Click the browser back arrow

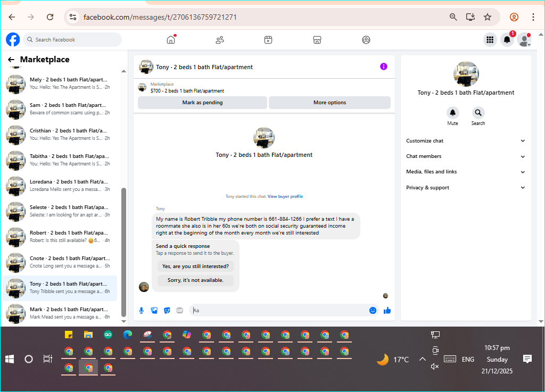[x=12, y=17]
